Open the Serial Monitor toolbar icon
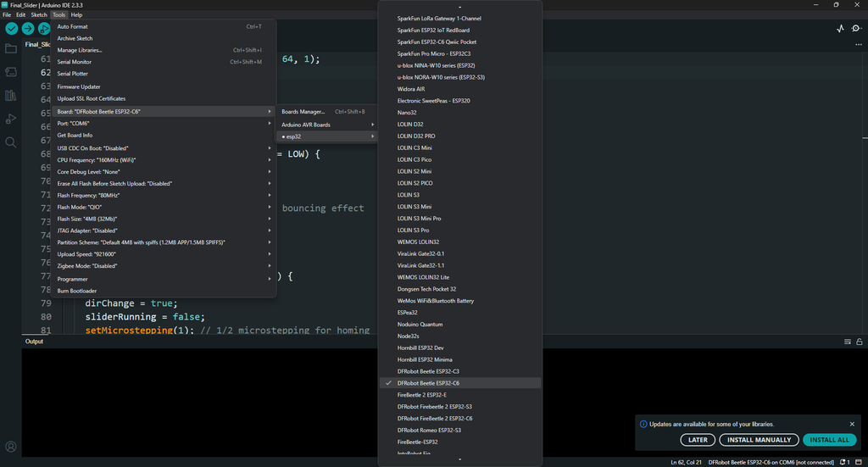Image resolution: width=868 pixels, height=467 pixels. (x=856, y=28)
